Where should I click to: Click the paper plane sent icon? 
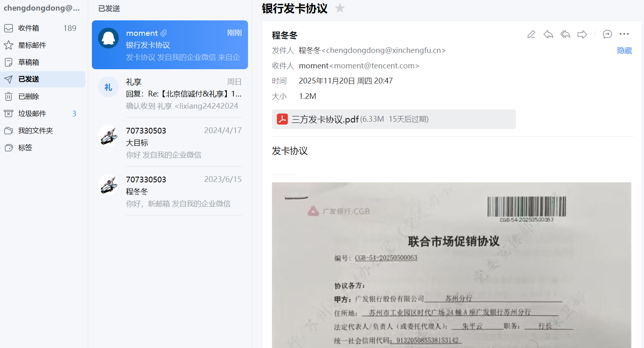tap(9, 79)
